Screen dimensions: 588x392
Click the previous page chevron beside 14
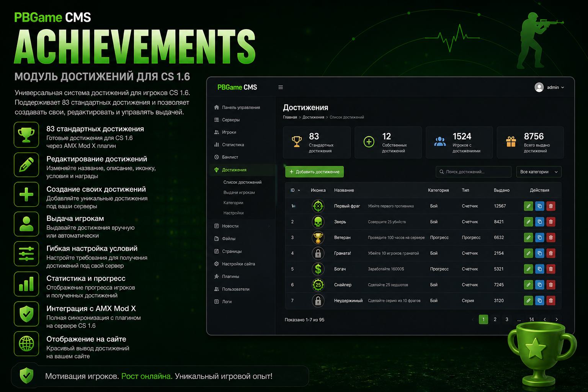click(545, 319)
